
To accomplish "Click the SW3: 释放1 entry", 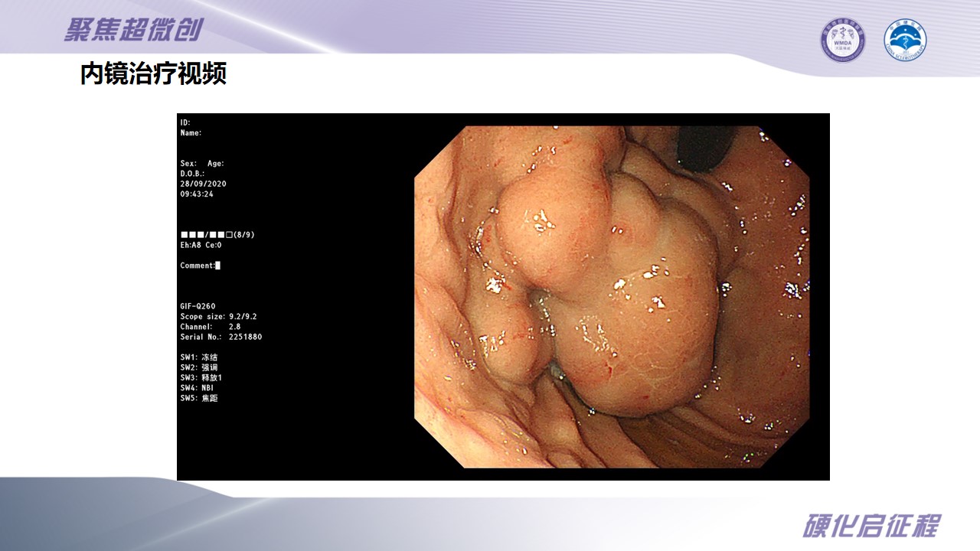I will coord(201,378).
